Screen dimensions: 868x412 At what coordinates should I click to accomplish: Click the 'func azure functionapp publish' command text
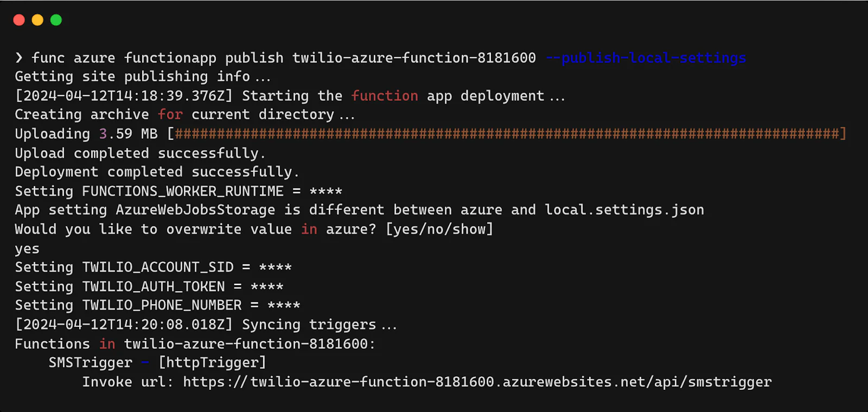[x=157, y=57]
